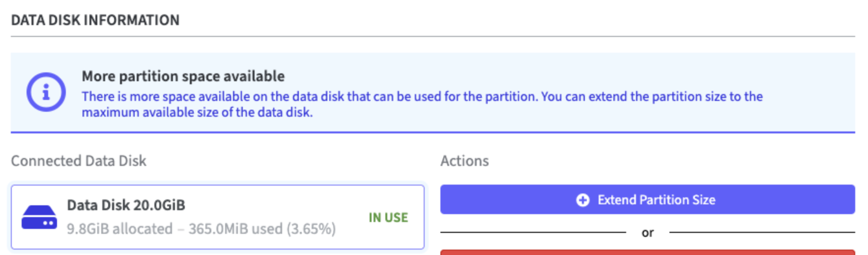This screenshot has height=255, width=868.
Task: Click the 9.8GiB allocated text
Action: [119, 229]
